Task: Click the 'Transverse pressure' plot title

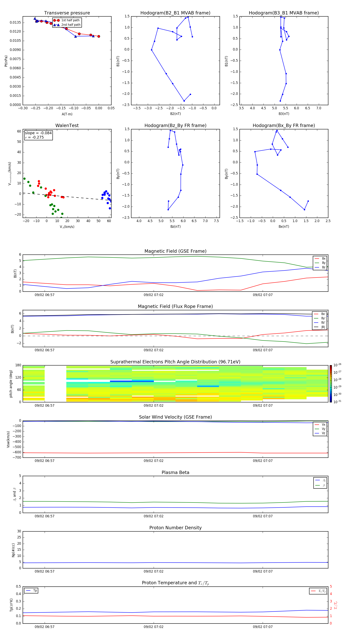Action: (x=67, y=13)
